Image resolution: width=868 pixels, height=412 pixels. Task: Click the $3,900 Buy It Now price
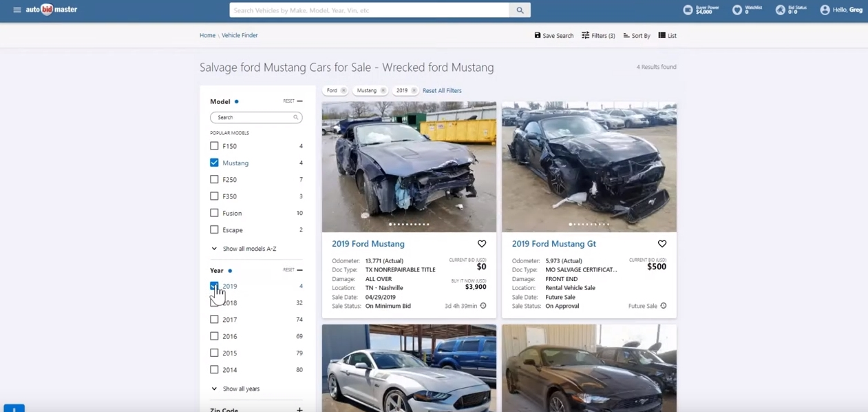point(476,287)
